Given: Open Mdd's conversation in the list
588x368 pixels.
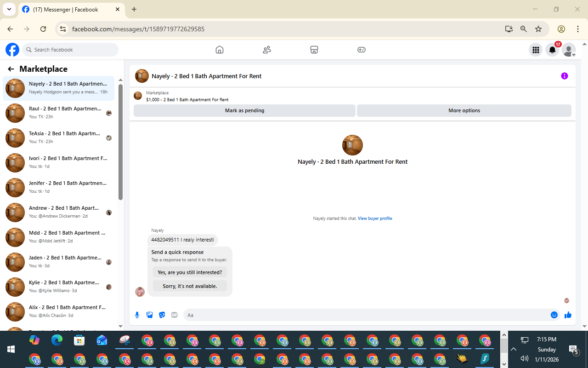Looking at the screenshot, I should click(x=59, y=237).
